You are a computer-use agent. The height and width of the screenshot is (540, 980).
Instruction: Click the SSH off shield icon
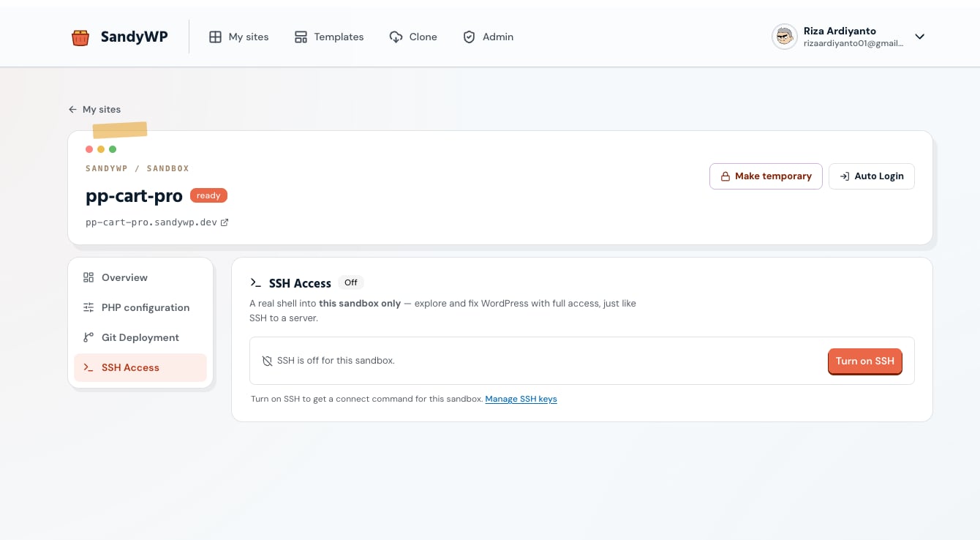tap(267, 361)
